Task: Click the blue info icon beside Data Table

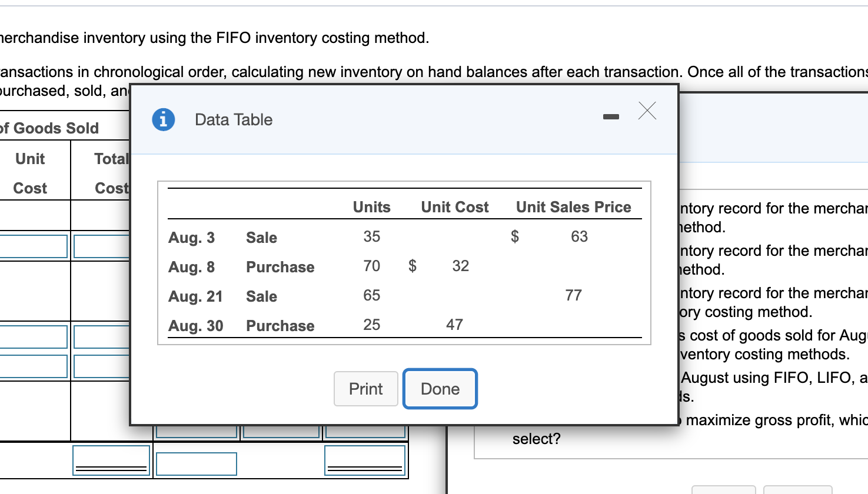Action: [164, 119]
